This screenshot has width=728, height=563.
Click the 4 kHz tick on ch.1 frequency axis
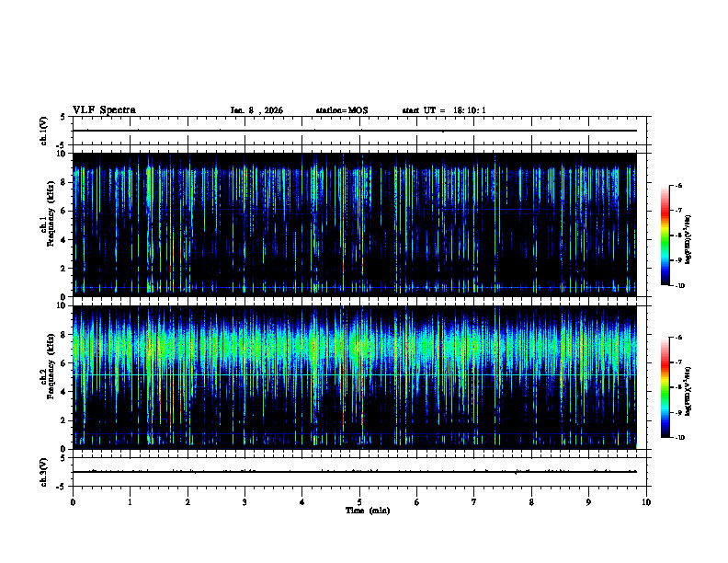(64, 240)
